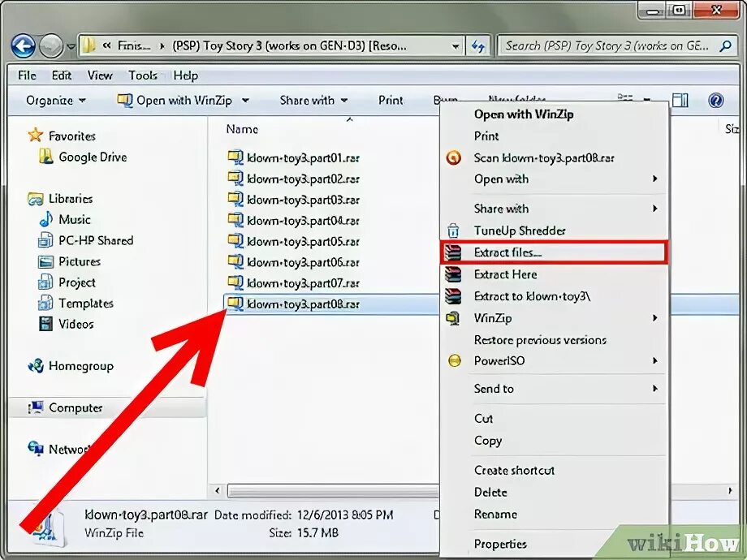The width and height of the screenshot is (747, 560).
Task: Click WinRAR icon beside Extract to klown-toy3\
Action: tap(453, 296)
